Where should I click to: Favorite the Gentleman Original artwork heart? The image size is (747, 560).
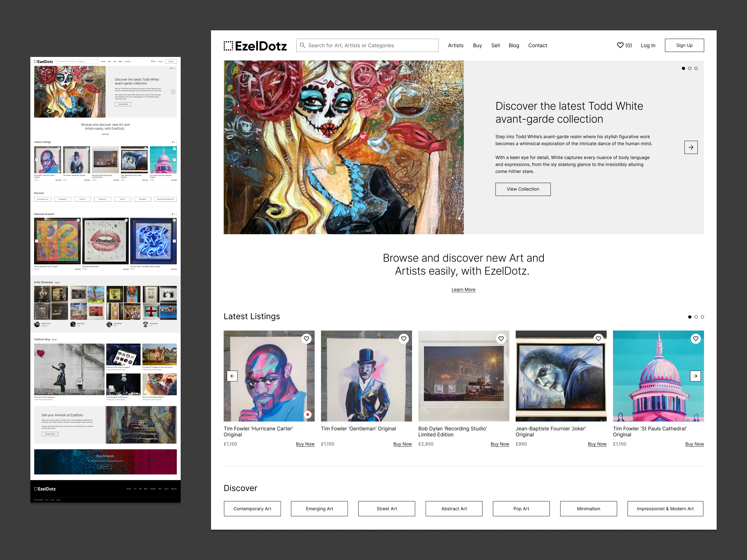(x=404, y=339)
